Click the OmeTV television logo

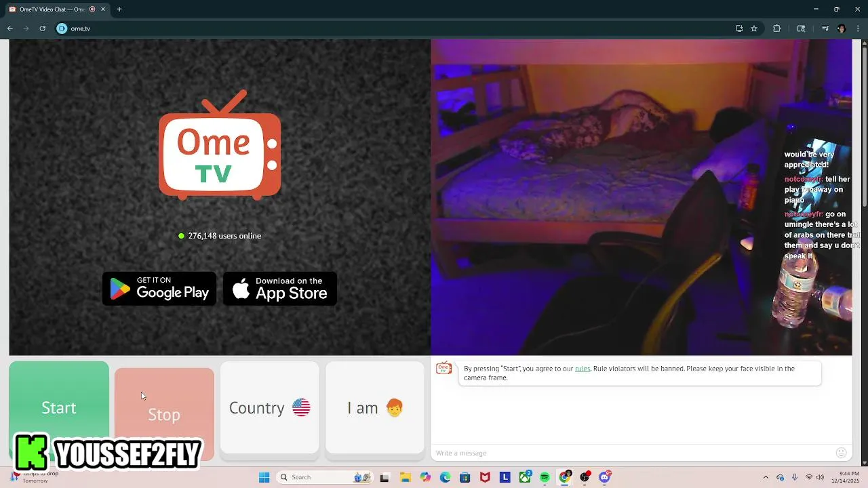tap(220, 145)
